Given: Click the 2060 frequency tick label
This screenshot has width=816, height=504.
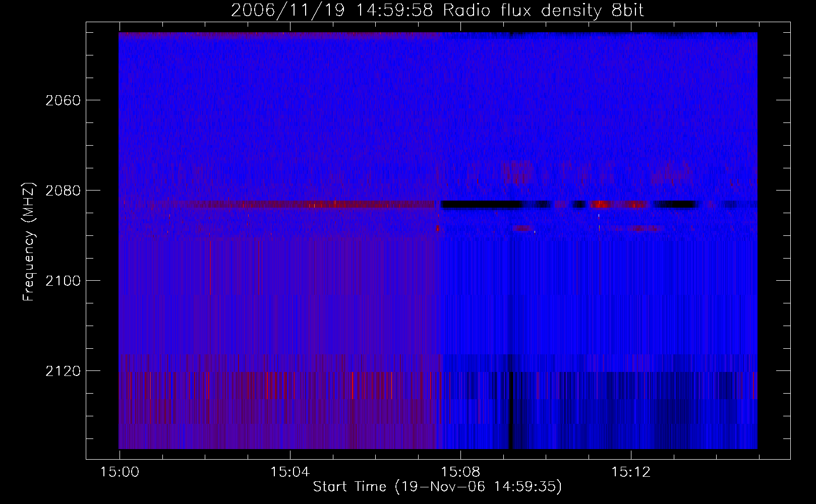Looking at the screenshot, I should [x=63, y=100].
